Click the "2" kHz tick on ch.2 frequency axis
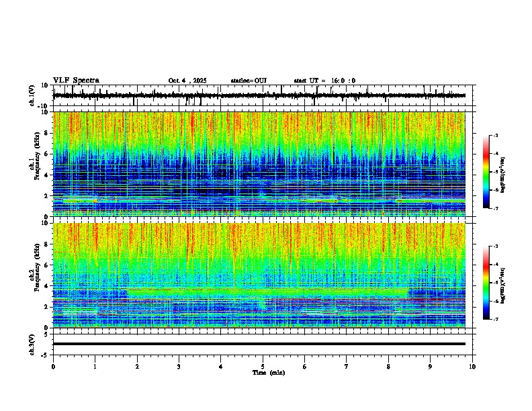Screen dimensions: 532x411 [46, 307]
